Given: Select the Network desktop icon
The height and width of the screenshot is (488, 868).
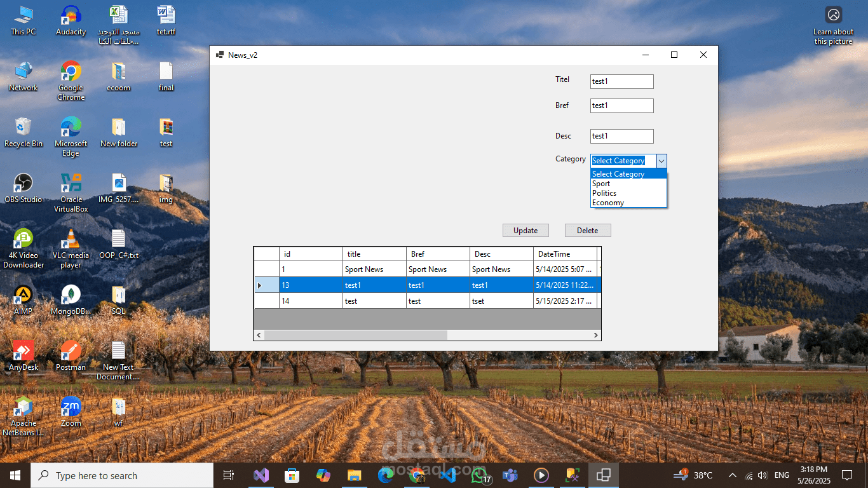Looking at the screenshot, I should click(24, 76).
